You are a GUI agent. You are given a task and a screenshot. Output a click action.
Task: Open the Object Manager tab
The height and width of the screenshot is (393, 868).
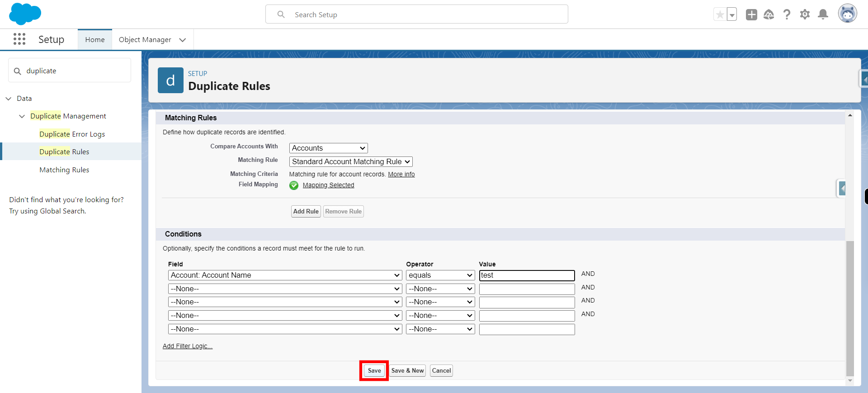coord(145,39)
